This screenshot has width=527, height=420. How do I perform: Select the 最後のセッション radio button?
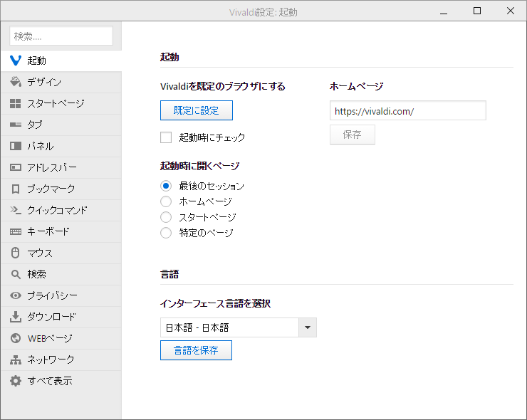point(166,186)
